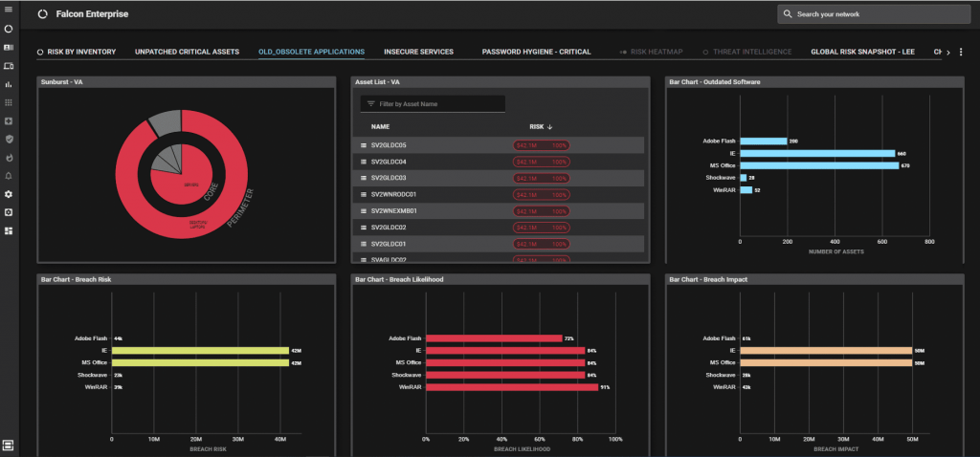Screen dimensions: 980x457
Task: Open the shield check icon in the sidebar
Action: click(x=9, y=139)
